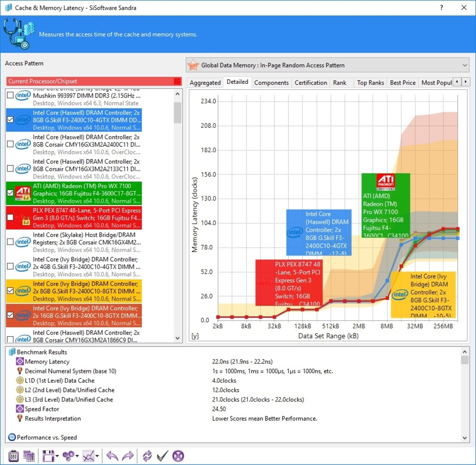Image resolution: width=476 pixels, height=465 pixels.
Task: Click the Decimal Numeral System hint icon
Action: (20, 371)
